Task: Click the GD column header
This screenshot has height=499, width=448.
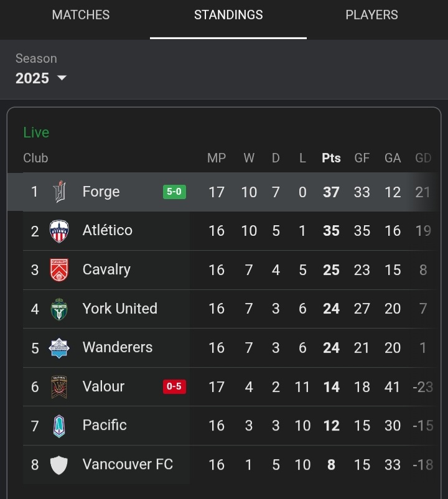Action: (423, 158)
